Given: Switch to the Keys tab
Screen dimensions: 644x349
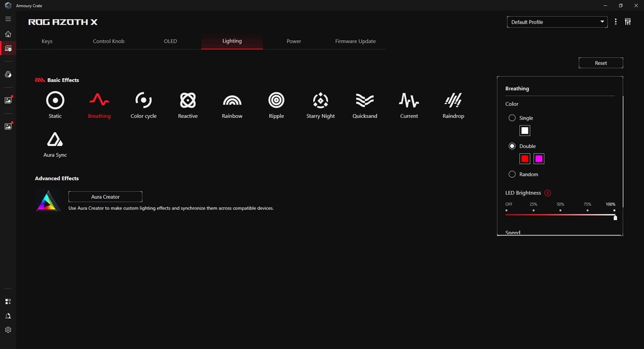Looking at the screenshot, I should [x=47, y=41].
